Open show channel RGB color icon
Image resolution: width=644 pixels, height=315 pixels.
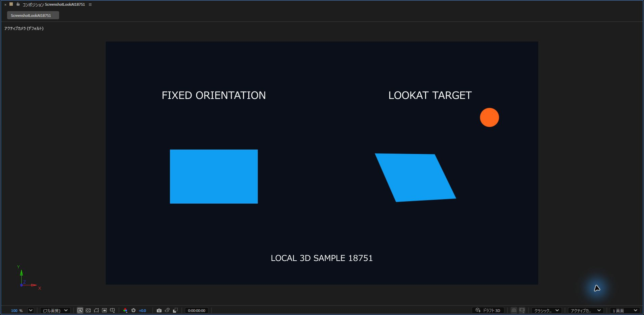(x=125, y=310)
